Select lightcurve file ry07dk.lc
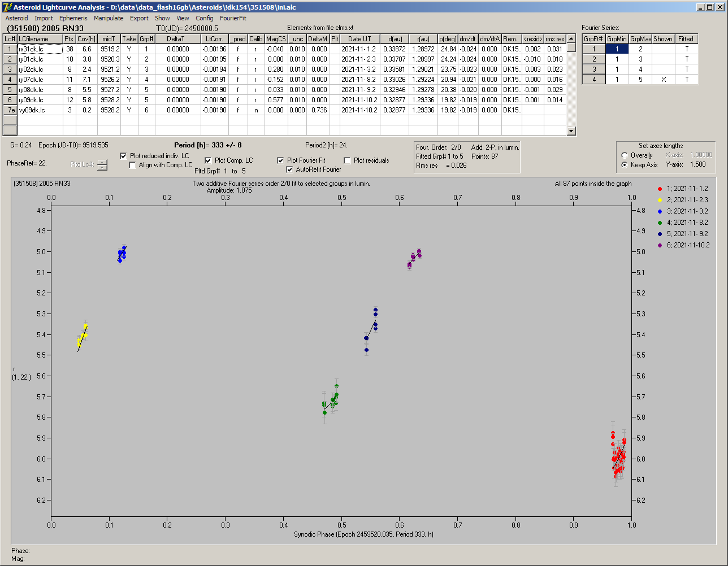 click(40, 80)
